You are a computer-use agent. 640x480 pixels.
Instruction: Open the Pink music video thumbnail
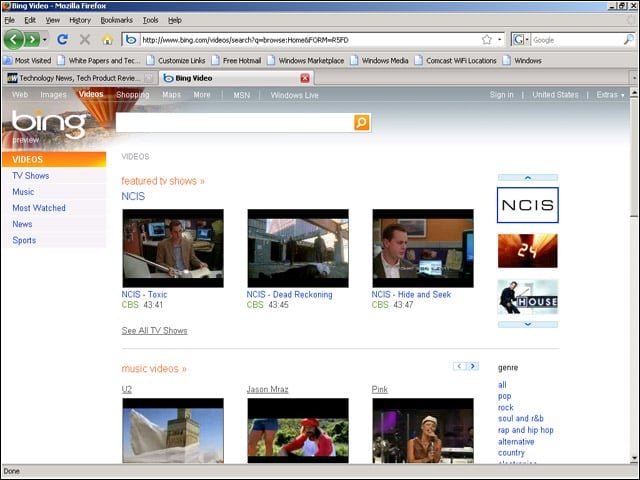pos(423,430)
